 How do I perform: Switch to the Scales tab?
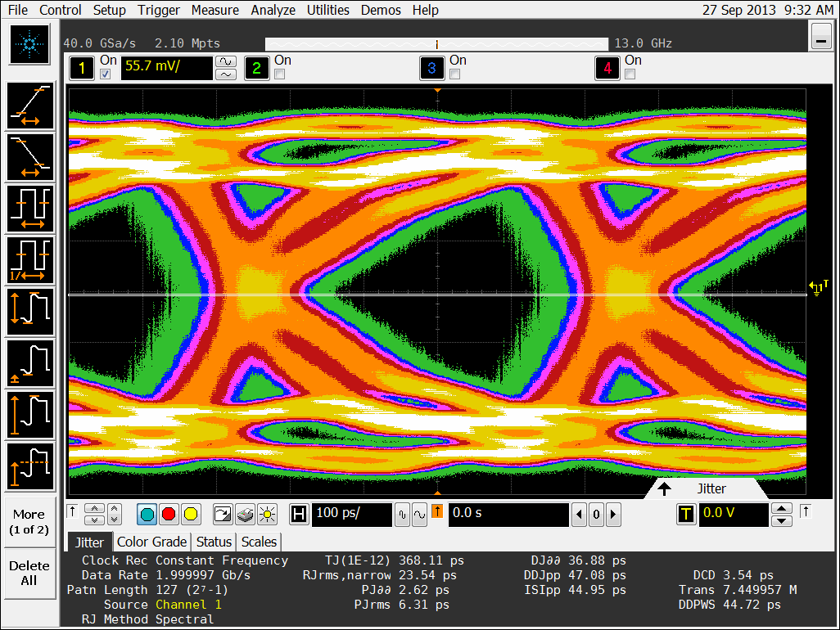pos(259,542)
